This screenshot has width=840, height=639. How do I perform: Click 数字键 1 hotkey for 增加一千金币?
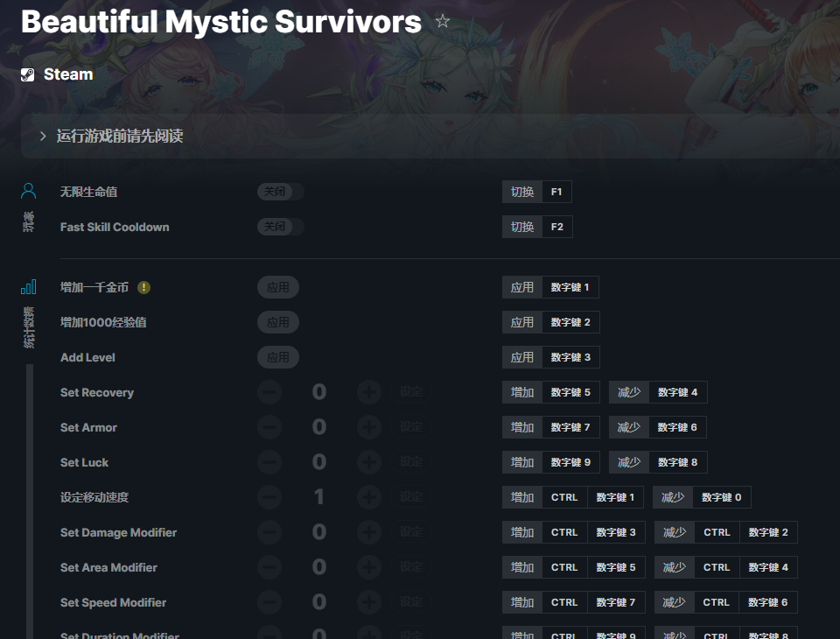click(x=570, y=287)
